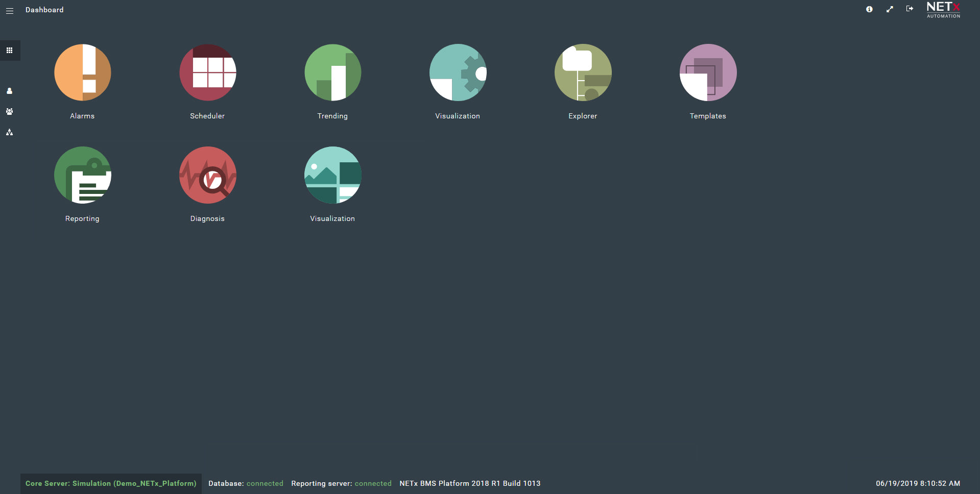Click the Alarms label
Screen dimensions: 980x494
[82, 116]
